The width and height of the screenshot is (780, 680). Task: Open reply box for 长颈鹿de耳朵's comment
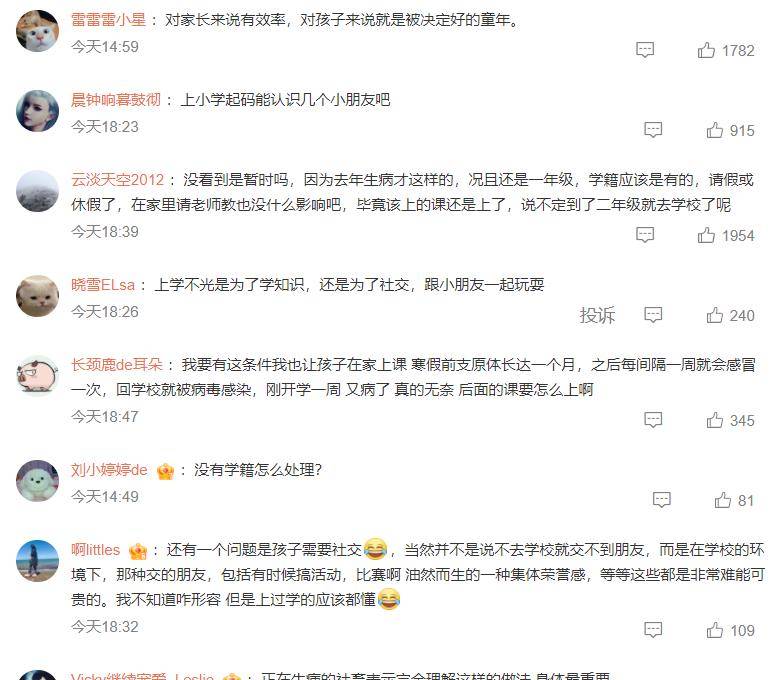coord(653,420)
